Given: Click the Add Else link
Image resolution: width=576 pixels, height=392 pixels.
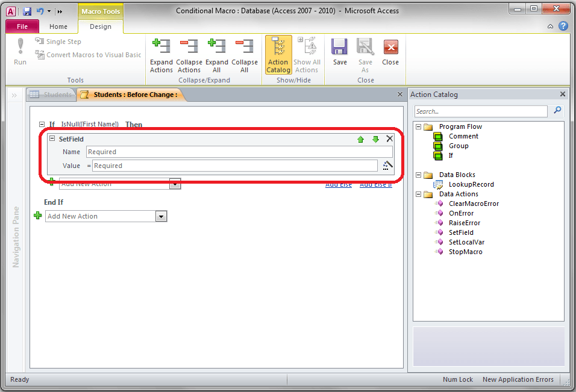Looking at the screenshot, I should [338, 184].
